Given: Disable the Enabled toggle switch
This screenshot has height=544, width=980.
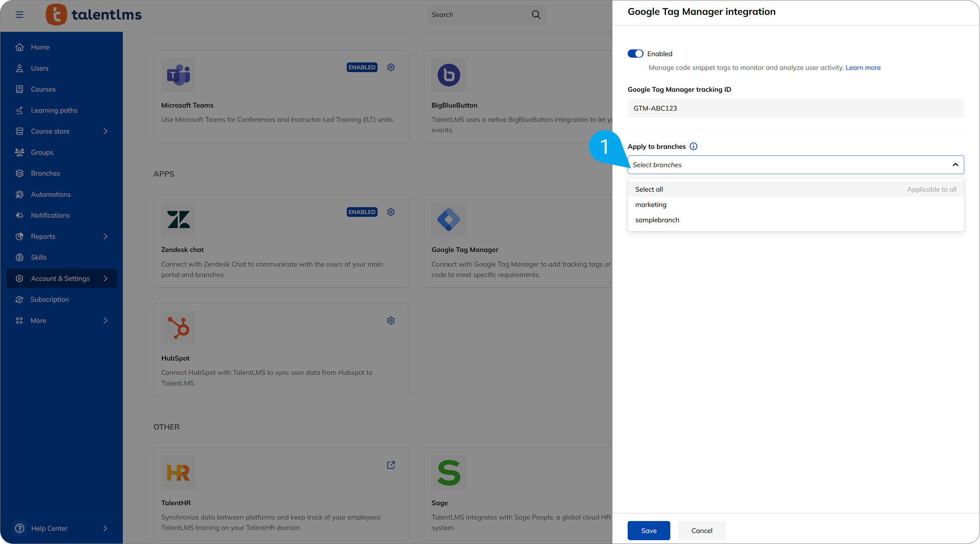Looking at the screenshot, I should pyautogui.click(x=635, y=54).
